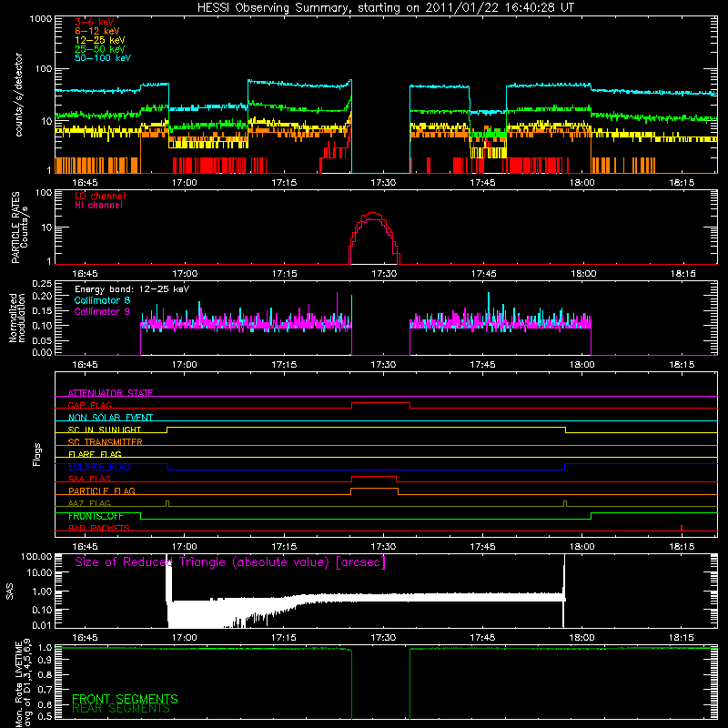Click the Mon. Rate LIVETIME axis label
Viewport: 728px width, 728px height.
pyautogui.click(x=23, y=682)
